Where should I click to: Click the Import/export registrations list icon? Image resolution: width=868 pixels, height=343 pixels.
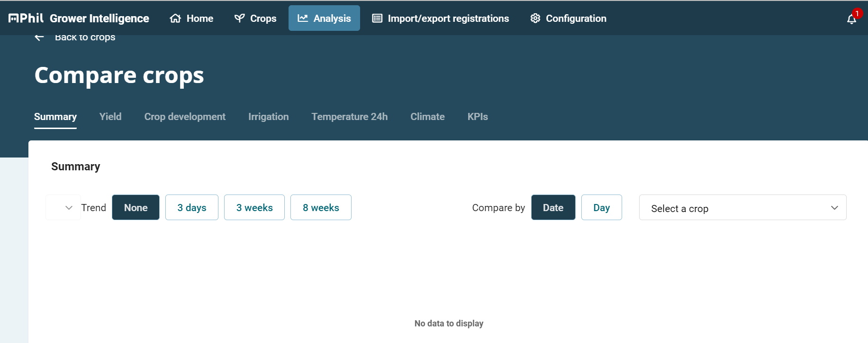pyautogui.click(x=377, y=19)
